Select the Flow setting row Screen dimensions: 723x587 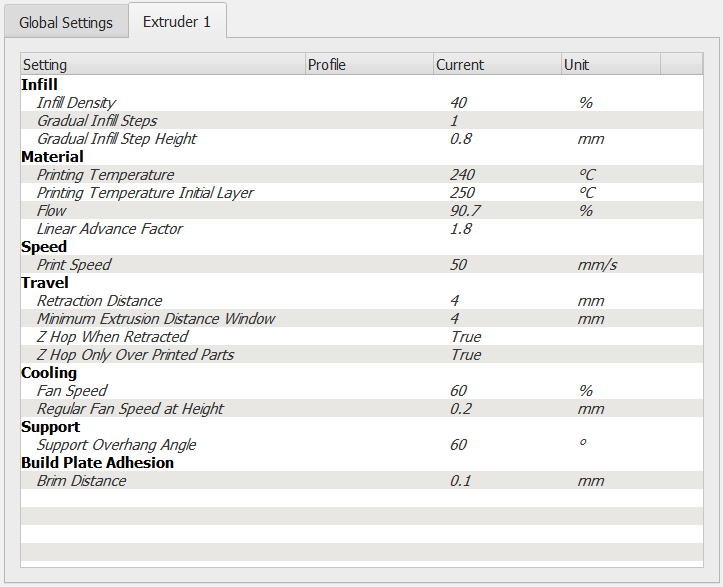pyautogui.click(x=362, y=210)
